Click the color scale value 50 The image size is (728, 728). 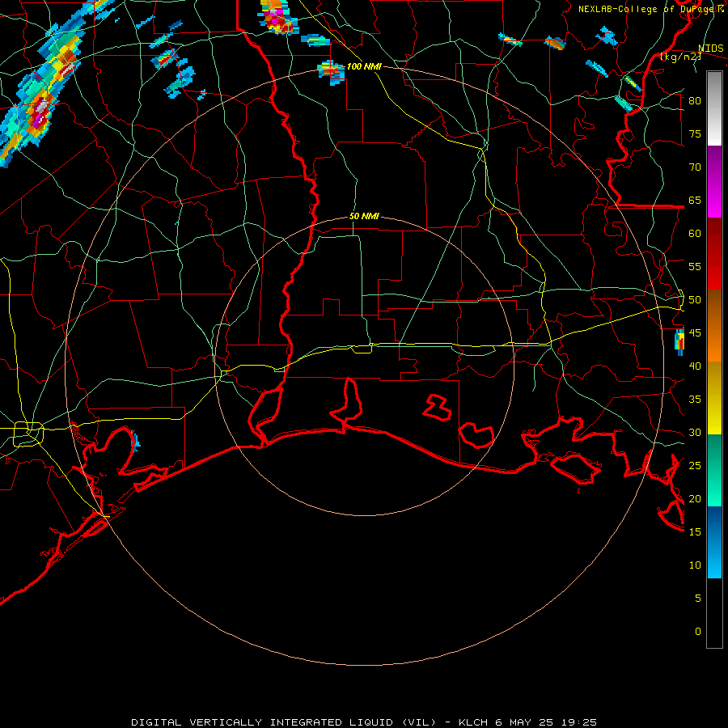tap(695, 300)
